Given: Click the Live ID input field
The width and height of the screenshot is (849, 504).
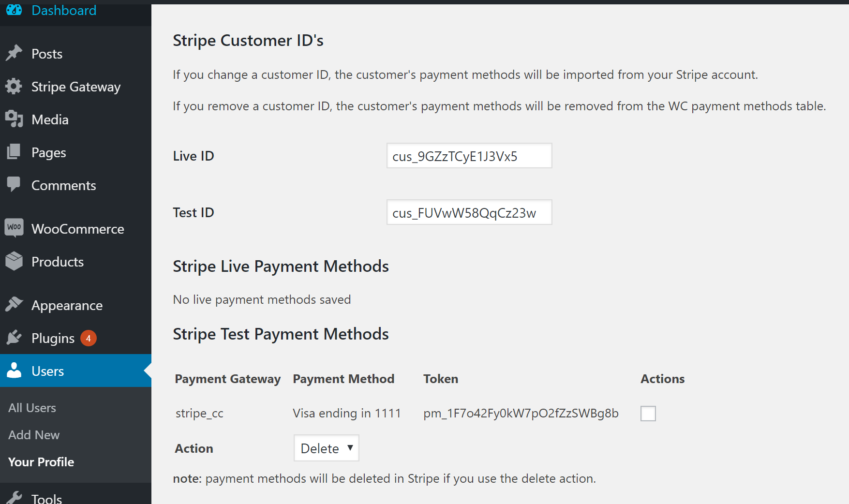Looking at the screenshot, I should click(x=469, y=156).
